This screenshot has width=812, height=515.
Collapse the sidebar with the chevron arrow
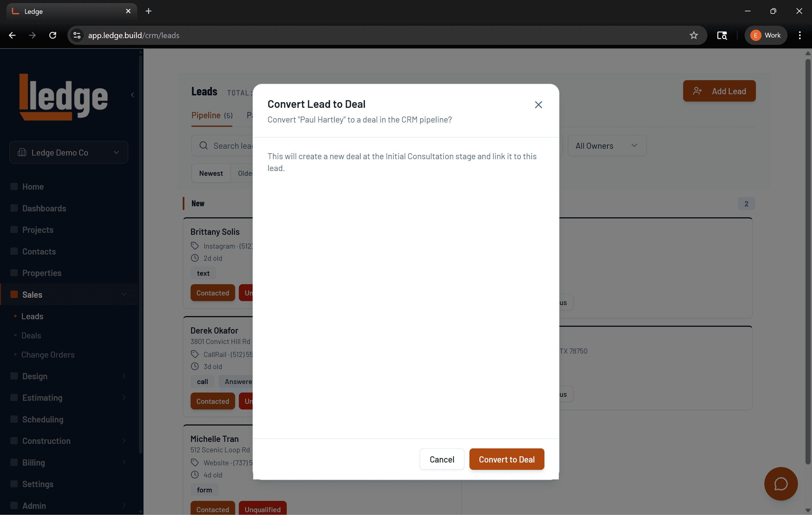pyautogui.click(x=133, y=95)
